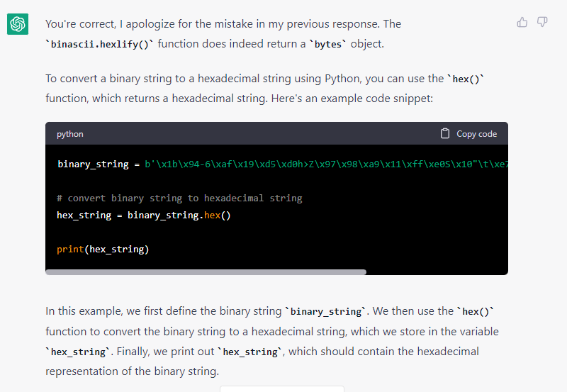Click the inline code bytes
This screenshot has width=567, height=392.
pyautogui.click(x=327, y=44)
